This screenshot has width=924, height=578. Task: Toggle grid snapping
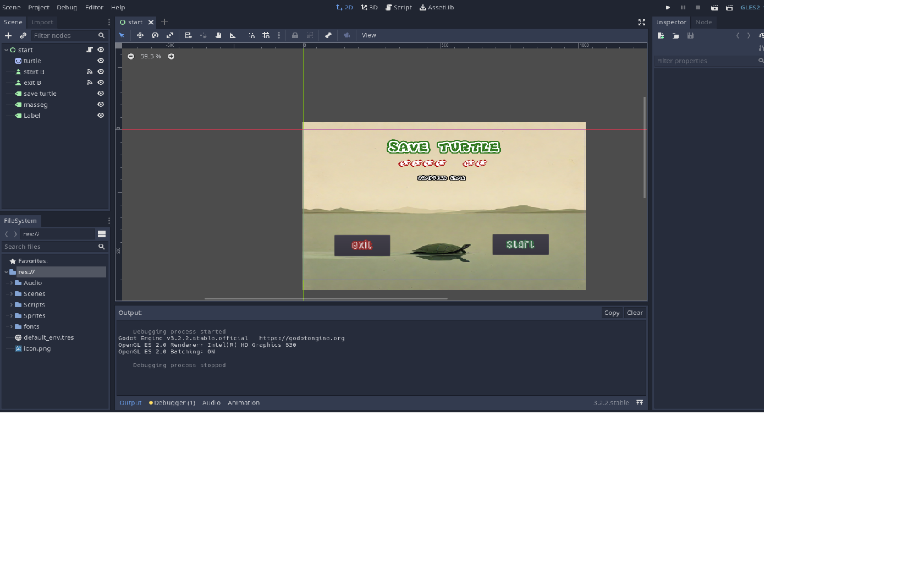tap(266, 35)
